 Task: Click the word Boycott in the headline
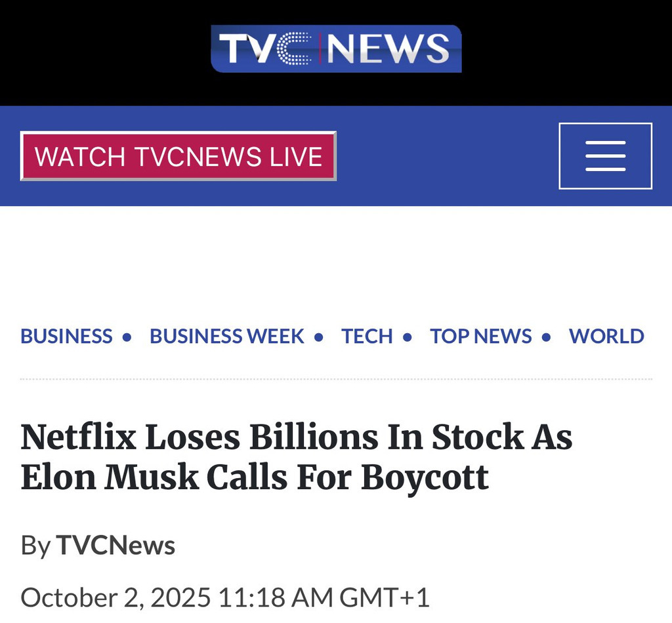425,478
